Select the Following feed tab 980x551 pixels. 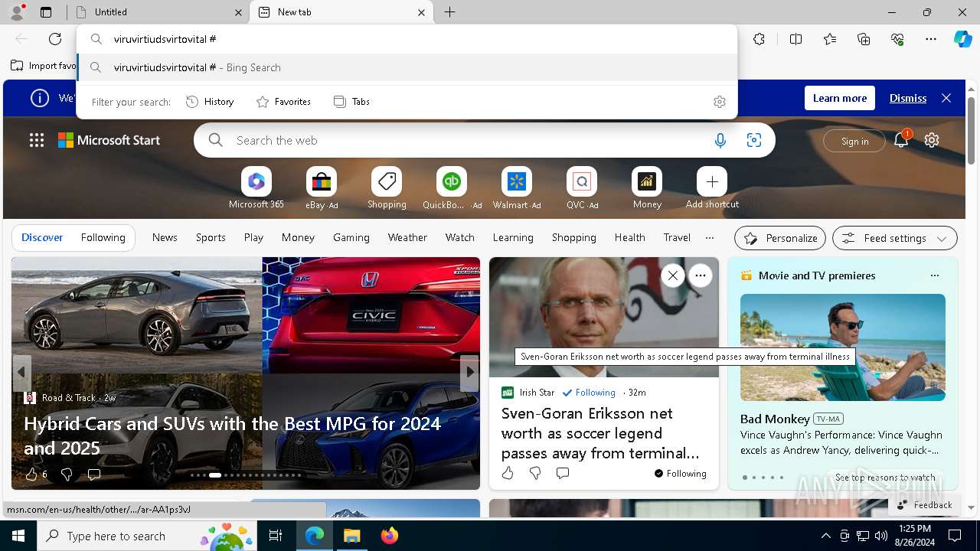[x=103, y=238]
